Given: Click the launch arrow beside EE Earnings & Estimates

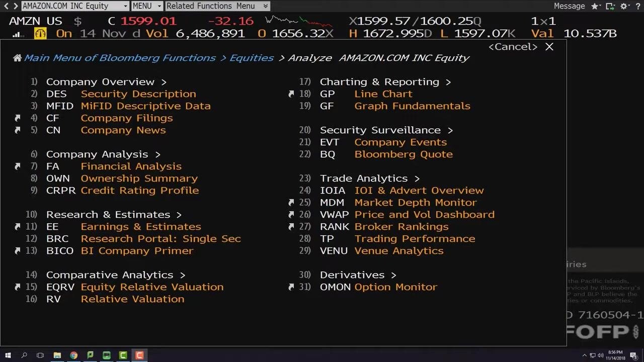Looking at the screenshot, I should [18, 227].
